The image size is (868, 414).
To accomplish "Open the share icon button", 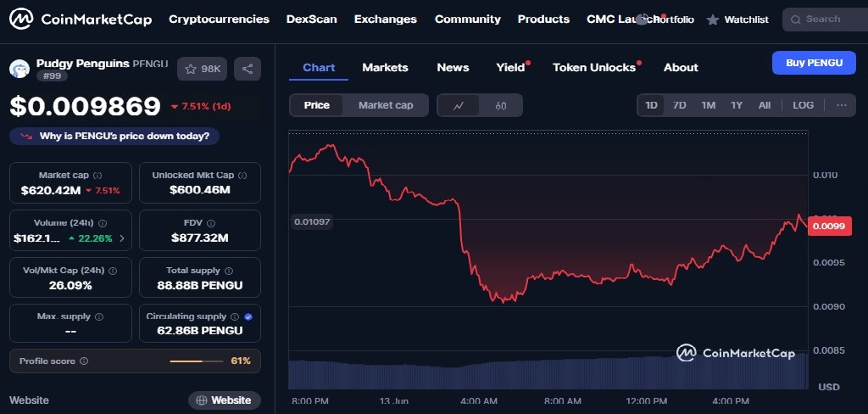I will (248, 69).
